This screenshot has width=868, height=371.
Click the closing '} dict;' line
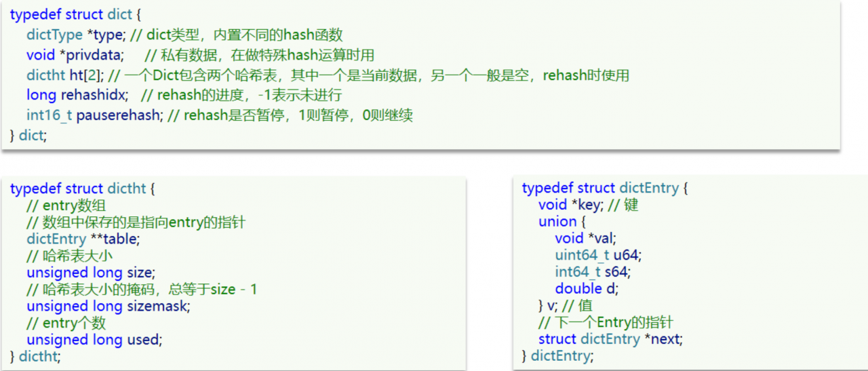28,135
